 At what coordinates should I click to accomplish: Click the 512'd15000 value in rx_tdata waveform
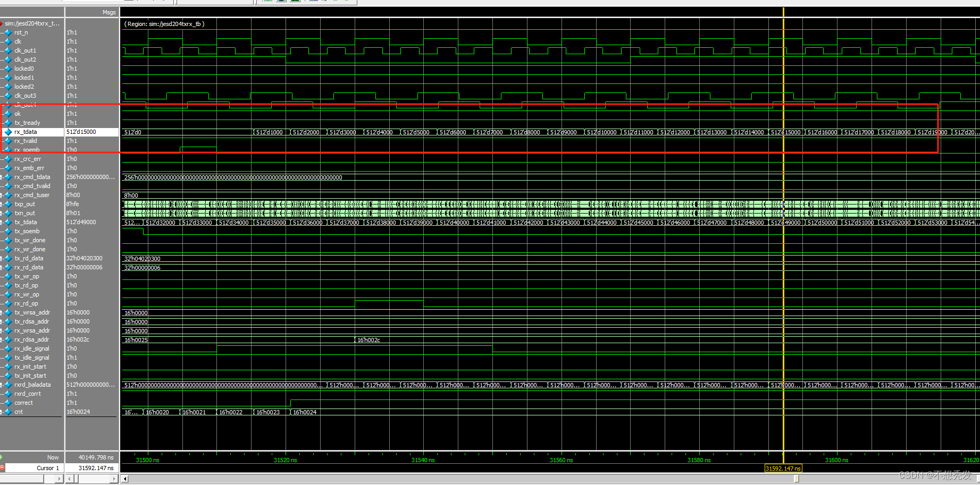785,132
